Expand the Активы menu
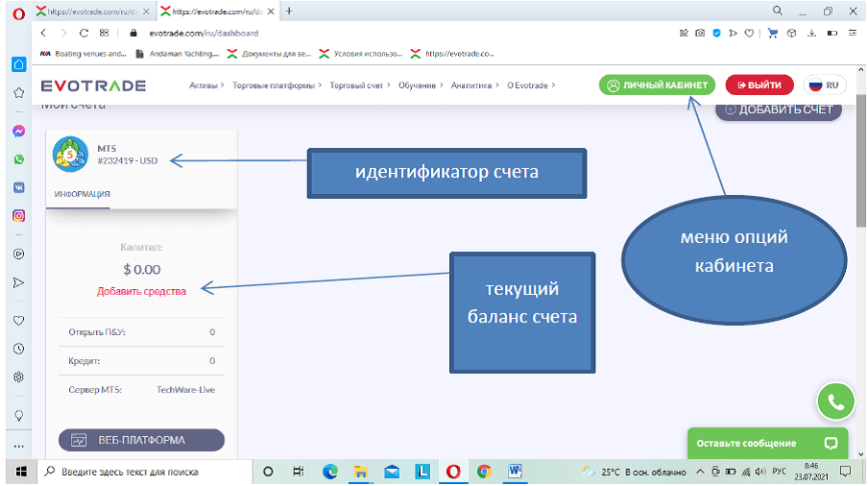 206,85
